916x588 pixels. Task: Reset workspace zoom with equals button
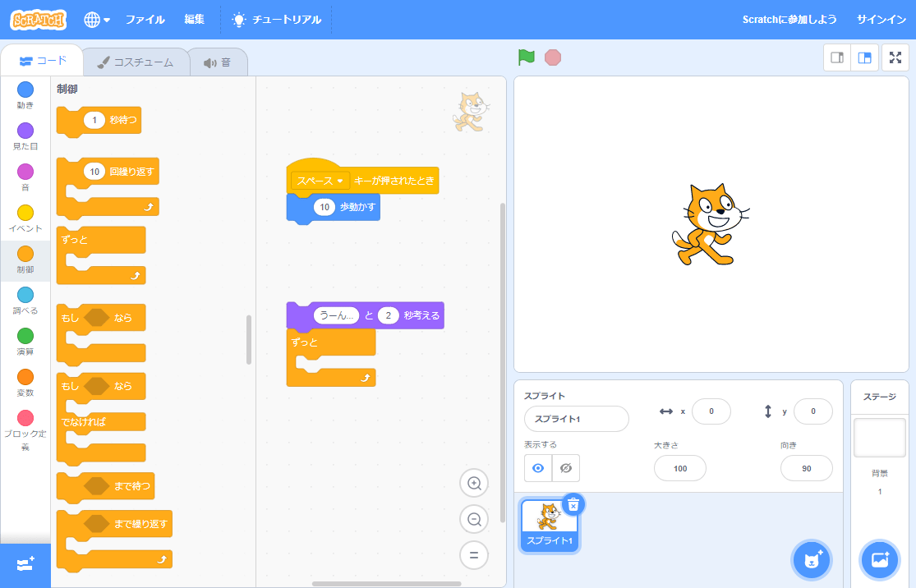coord(474,555)
